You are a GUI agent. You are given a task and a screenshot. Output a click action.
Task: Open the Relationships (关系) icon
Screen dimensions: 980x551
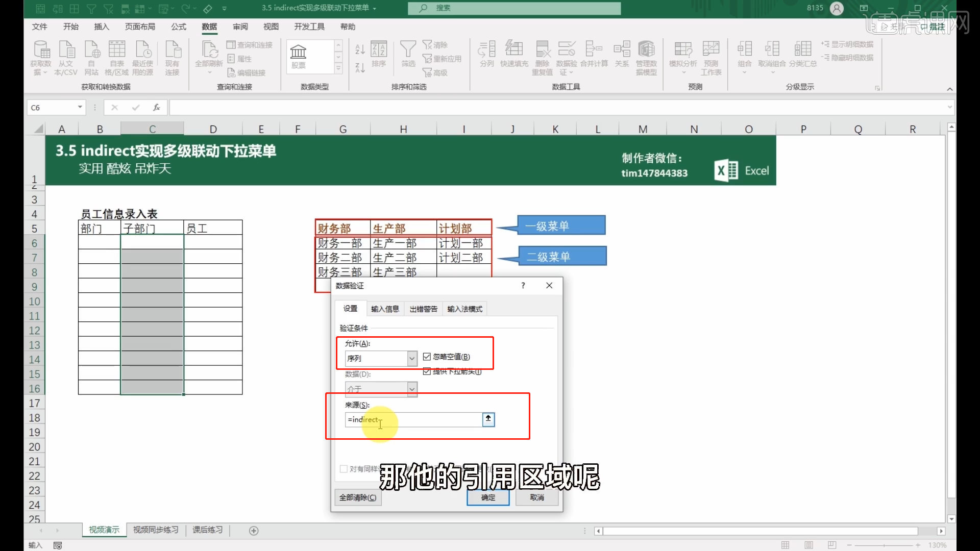coord(622,54)
